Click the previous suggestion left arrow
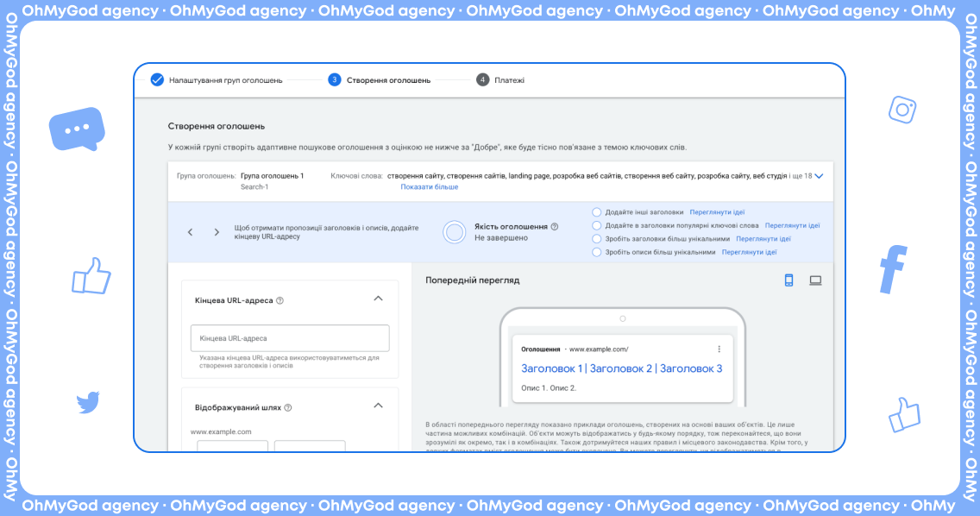980x516 pixels. point(191,232)
